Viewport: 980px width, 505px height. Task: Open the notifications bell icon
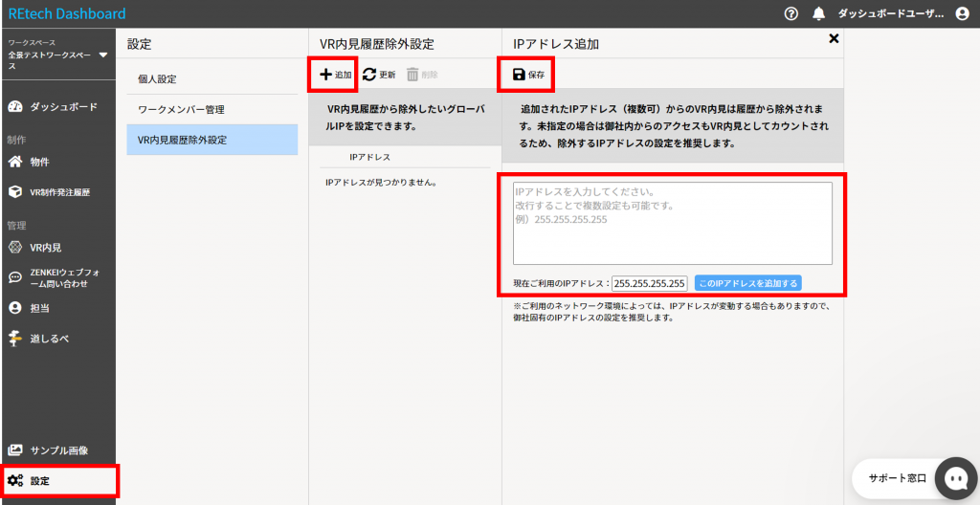[819, 13]
